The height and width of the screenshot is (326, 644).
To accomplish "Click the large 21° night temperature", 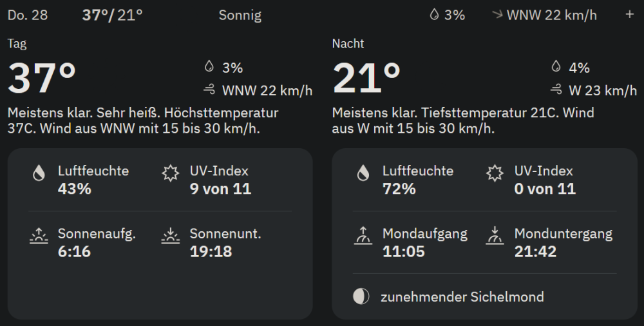I will [366, 78].
